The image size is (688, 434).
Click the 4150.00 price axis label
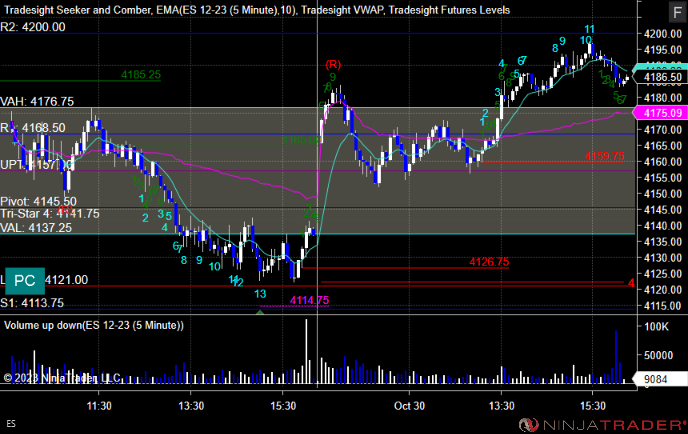(x=663, y=194)
